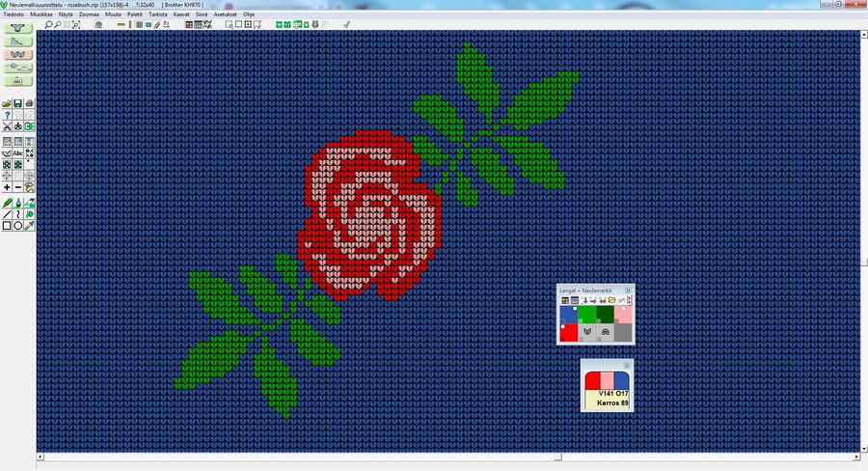Click the sweater garment button at top left
The width and height of the screenshot is (868, 471).
click(x=19, y=29)
